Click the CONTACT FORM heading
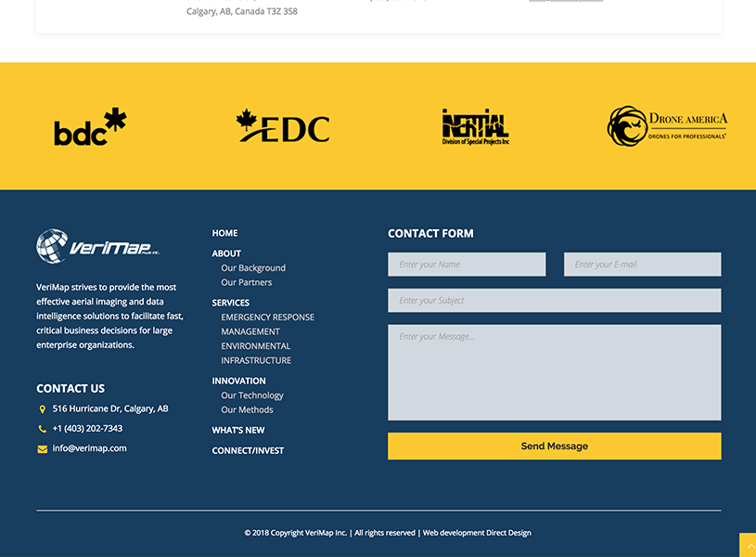Image resolution: width=756 pixels, height=557 pixels. pyautogui.click(x=430, y=234)
